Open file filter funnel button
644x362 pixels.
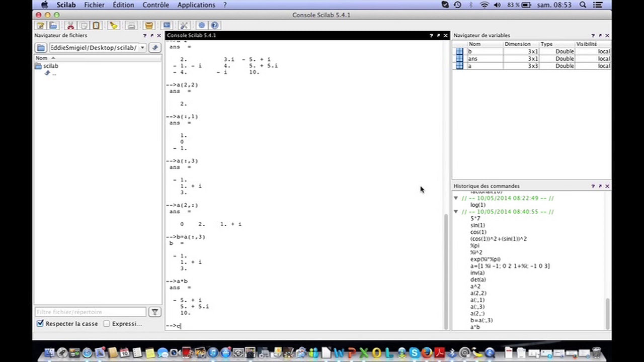point(155,312)
